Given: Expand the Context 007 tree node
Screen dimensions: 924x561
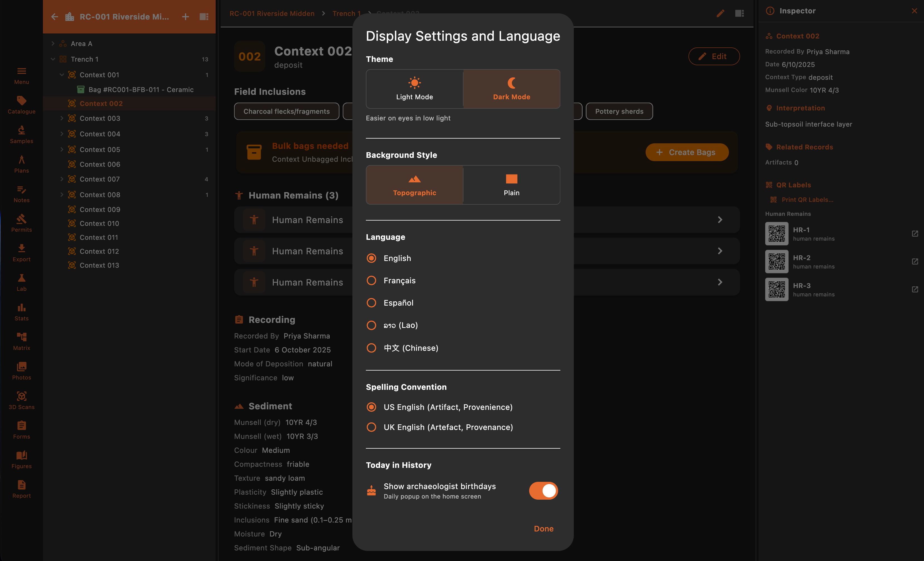Looking at the screenshot, I should [62, 179].
